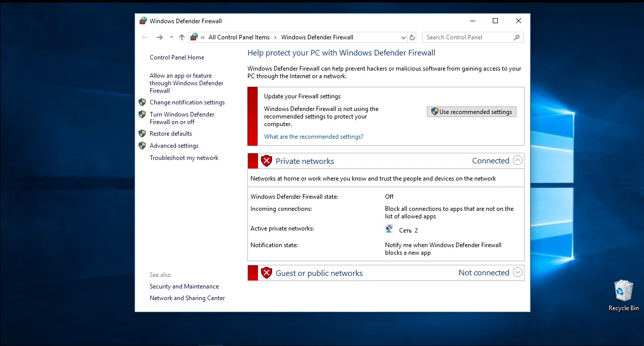Open What are the recommended settings link
644x346 pixels.
pos(313,137)
